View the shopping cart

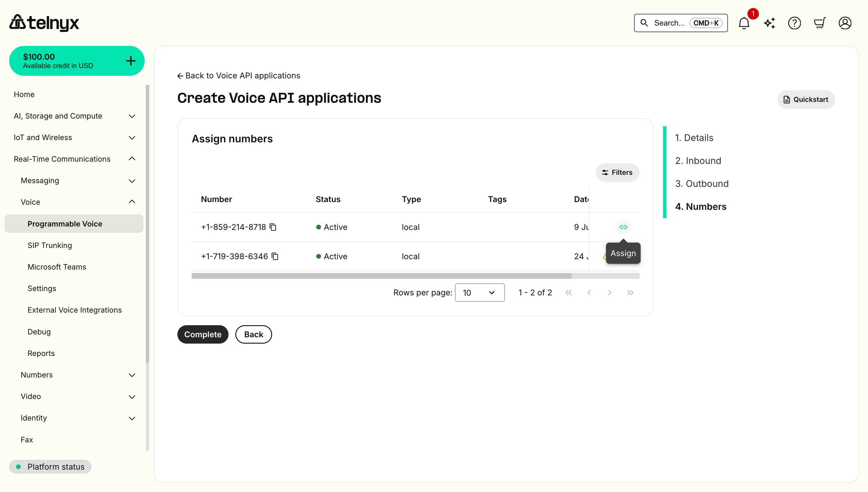click(x=820, y=23)
